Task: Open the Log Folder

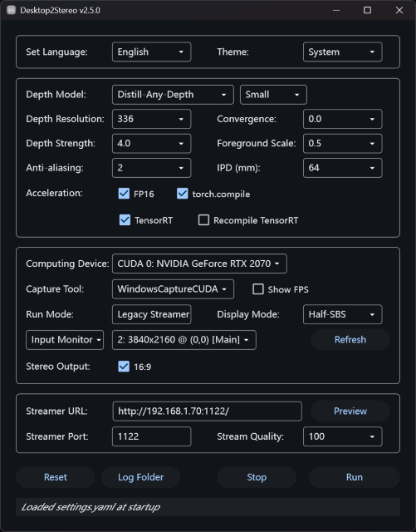Action: point(140,477)
